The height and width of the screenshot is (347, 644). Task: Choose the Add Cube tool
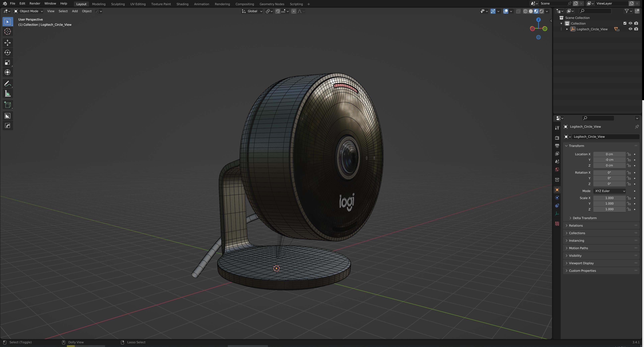coord(8,105)
